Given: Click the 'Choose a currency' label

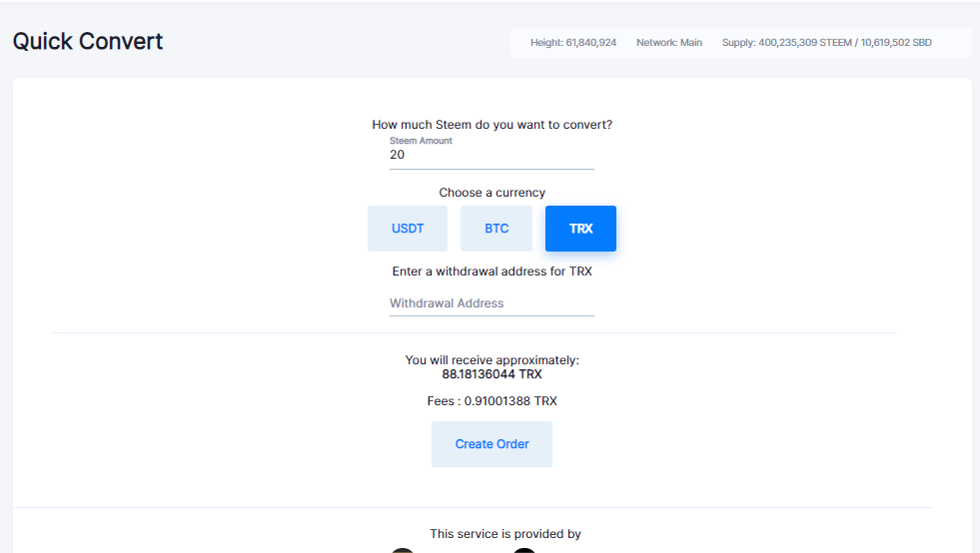Looking at the screenshot, I should (x=491, y=193).
